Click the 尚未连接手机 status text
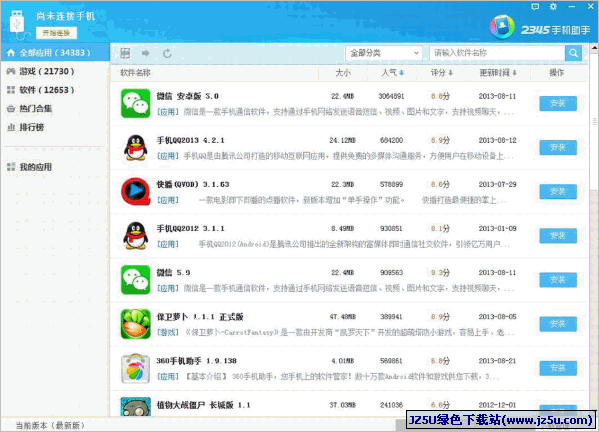 [x=66, y=16]
